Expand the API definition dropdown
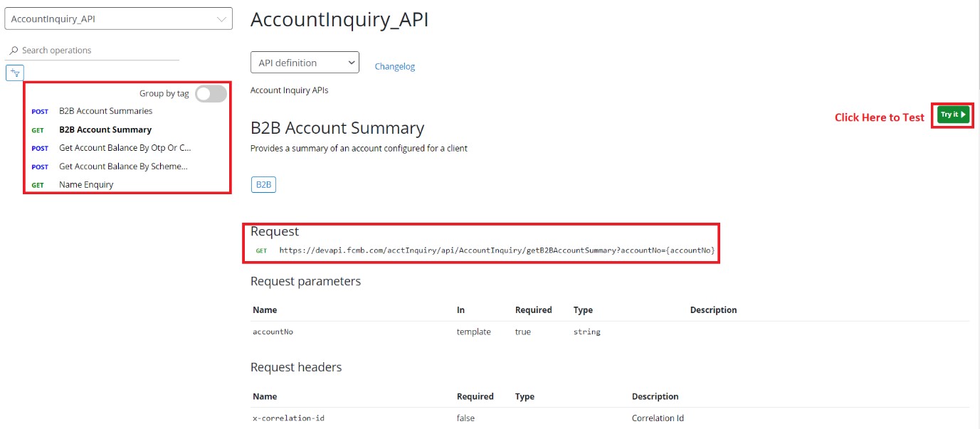 pyautogui.click(x=305, y=63)
